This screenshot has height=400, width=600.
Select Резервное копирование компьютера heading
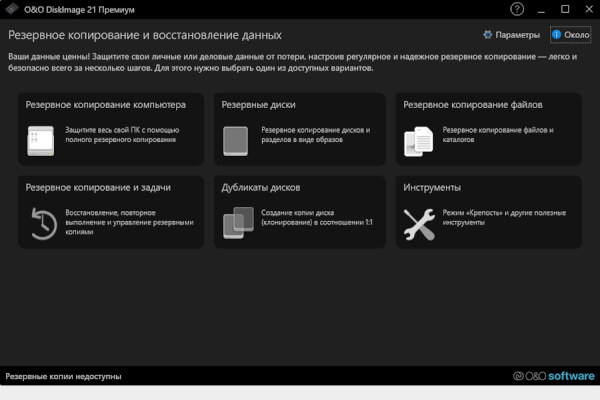click(x=106, y=104)
